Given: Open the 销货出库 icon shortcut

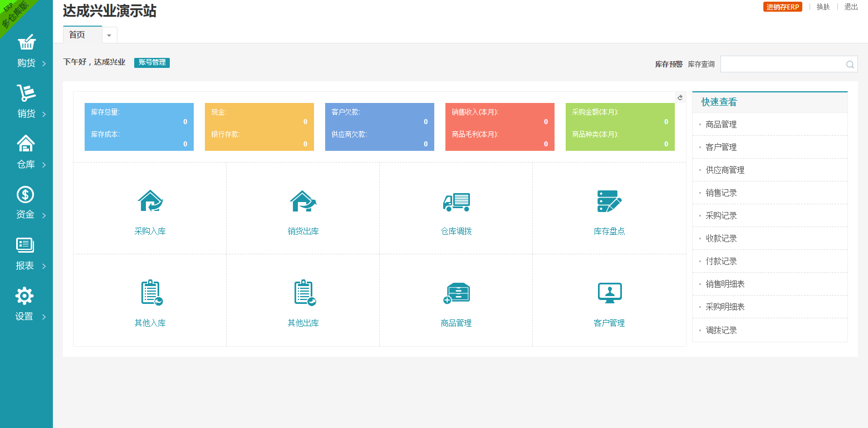Looking at the screenshot, I should click(303, 201).
